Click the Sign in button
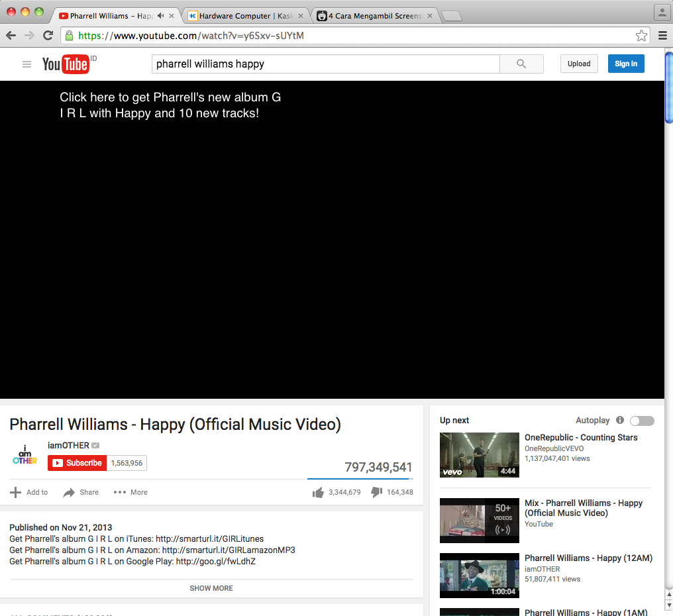673x616 pixels. pyautogui.click(x=626, y=64)
